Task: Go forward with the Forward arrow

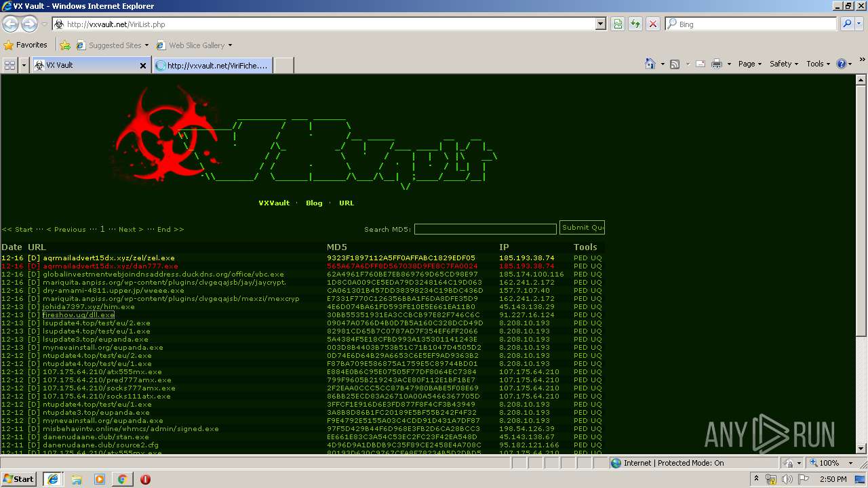Action: [x=29, y=24]
